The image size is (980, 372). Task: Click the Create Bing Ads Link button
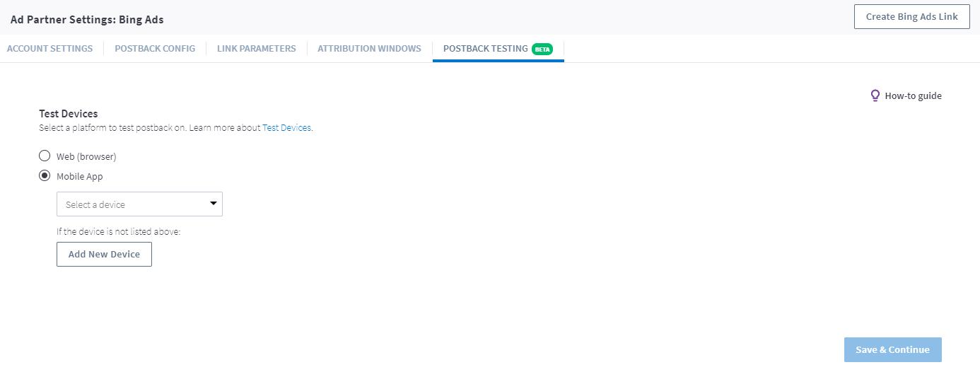911,16
